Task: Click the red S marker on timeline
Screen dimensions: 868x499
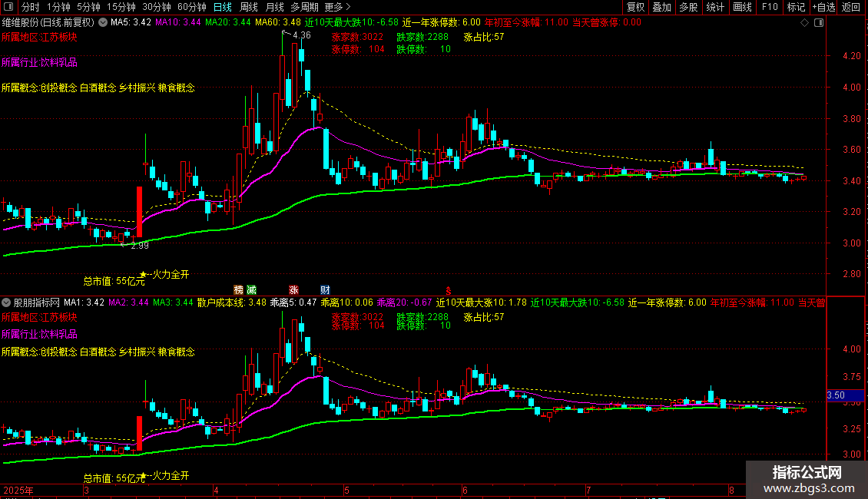Action: point(449,291)
